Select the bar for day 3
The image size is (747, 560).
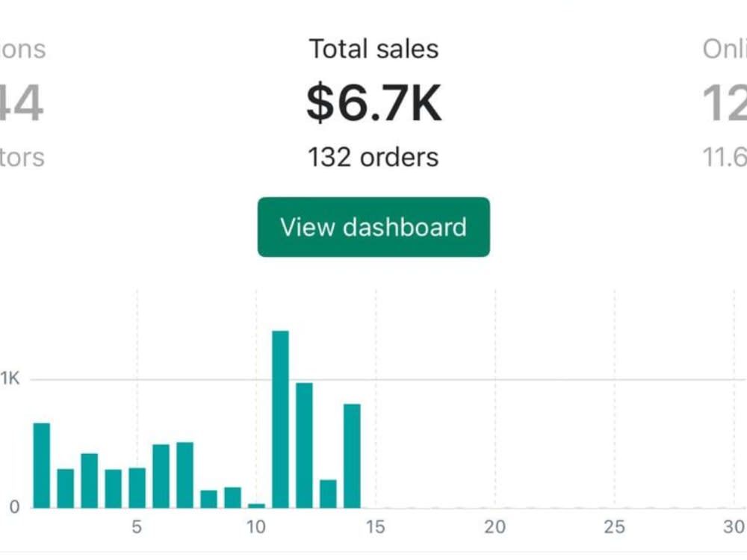pos(89,480)
